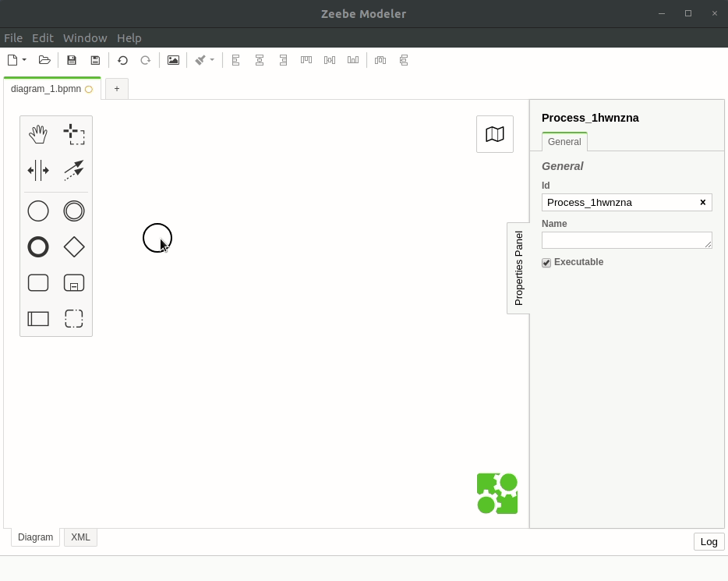Distribute elements horizontally
Image resolution: width=728 pixels, height=581 pixels.
380,60
